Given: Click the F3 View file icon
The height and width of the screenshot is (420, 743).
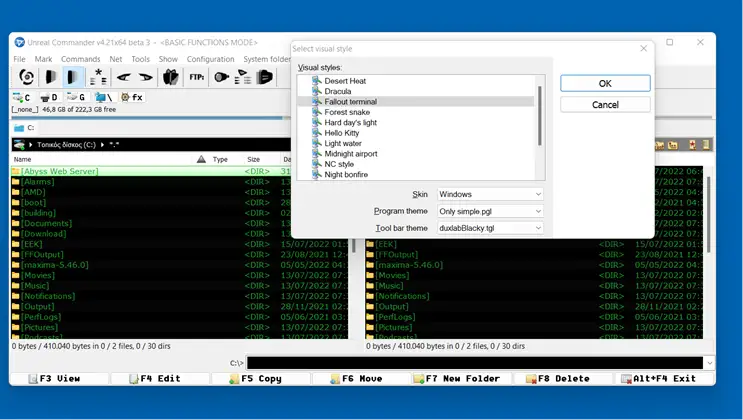Looking at the screenshot, I should click(33, 379).
